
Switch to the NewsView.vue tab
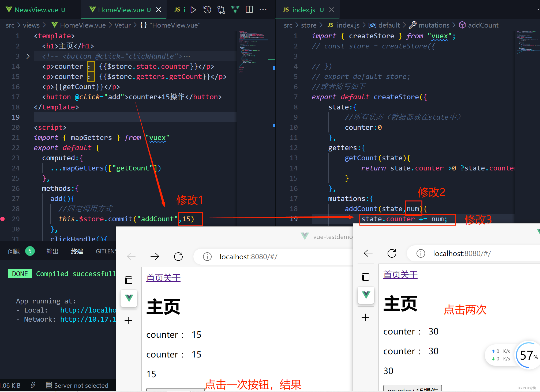point(36,10)
